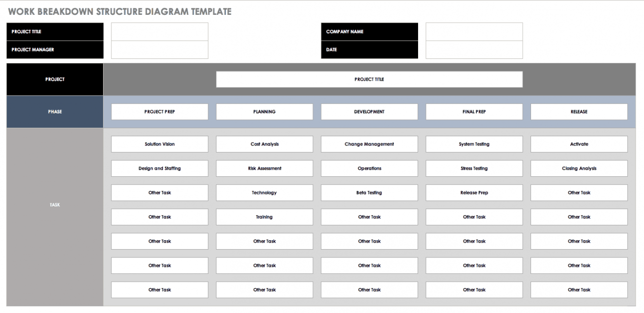Screen dimensions: 644x313
Task: Click the Project Manager input field
Action: (x=160, y=50)
